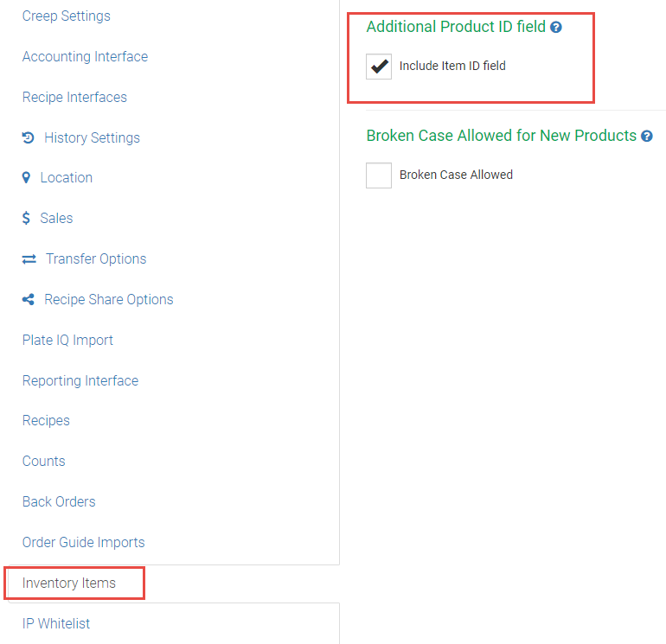Click help icon beside Additional Product ID field
666x644 pixels.
pyautogui.click(x=556, y=27)
